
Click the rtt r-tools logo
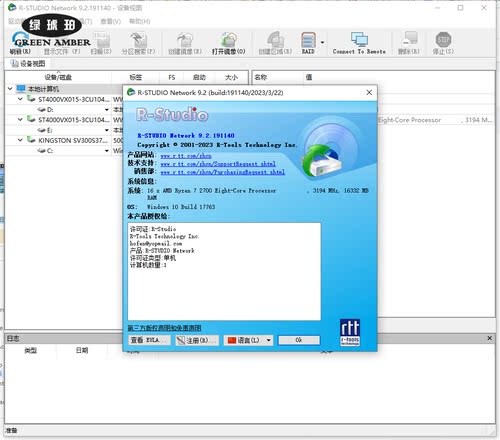(x=350, y=332)
